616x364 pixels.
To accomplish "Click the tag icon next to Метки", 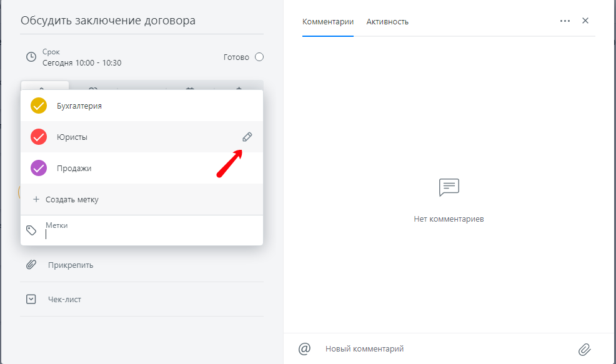I will pyautogui.click(x=31, y=230).
